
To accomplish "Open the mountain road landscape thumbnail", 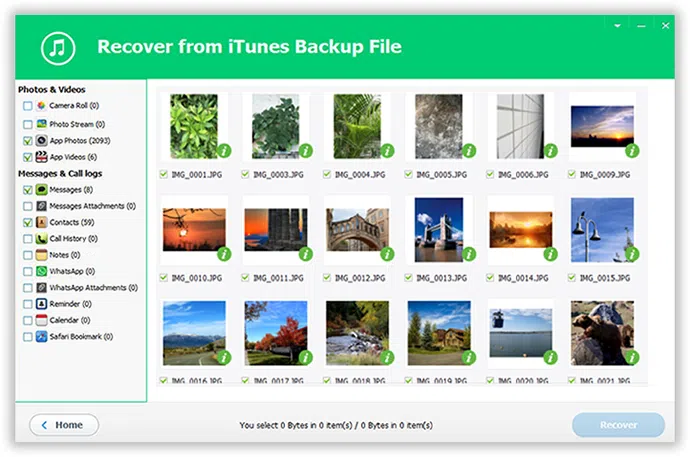I will pyautogui.click(x=194, y=333).
